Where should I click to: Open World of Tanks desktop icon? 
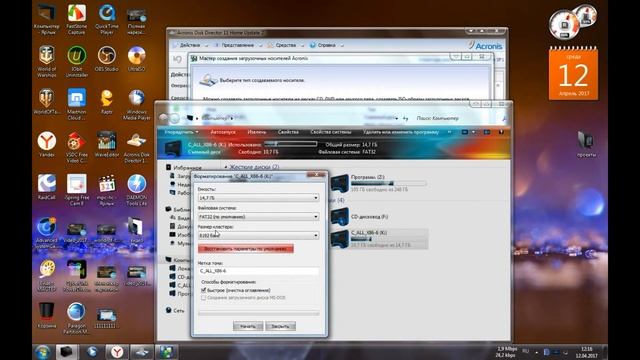pyautogui.click(x=47, y=101)
